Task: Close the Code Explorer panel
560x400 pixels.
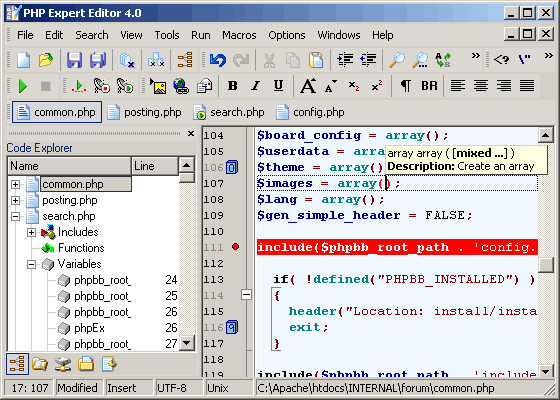Action: click(x=191, y=134)
